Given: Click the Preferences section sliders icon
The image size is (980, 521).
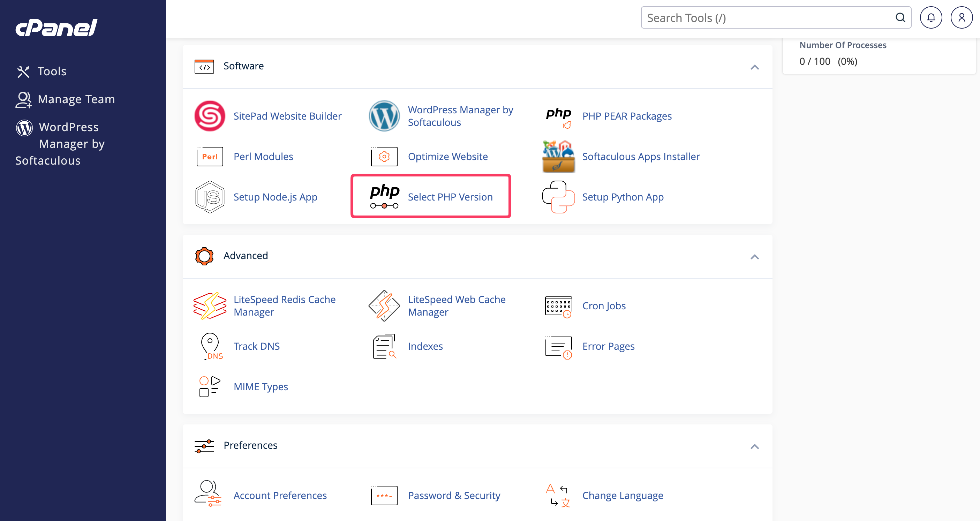Looking at the screenshot, I should click(204, 446).
